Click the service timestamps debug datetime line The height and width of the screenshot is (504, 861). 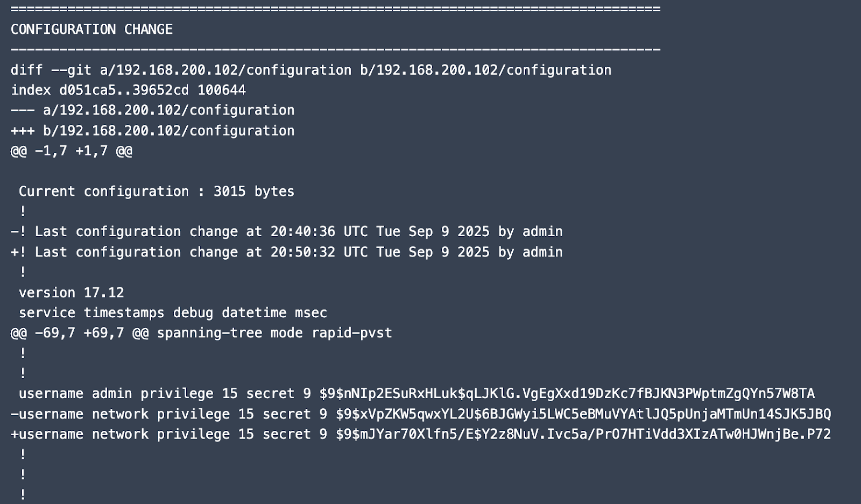coord(172,313)
